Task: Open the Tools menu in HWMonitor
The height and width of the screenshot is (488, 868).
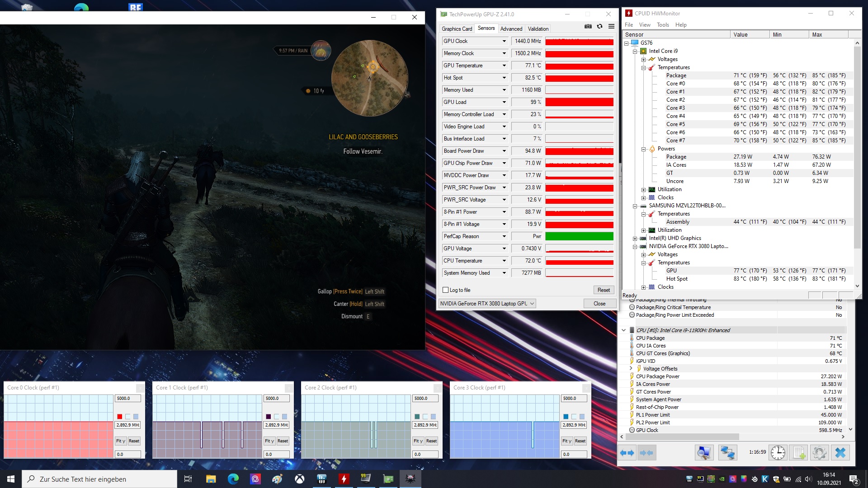Action: (663, 25)
